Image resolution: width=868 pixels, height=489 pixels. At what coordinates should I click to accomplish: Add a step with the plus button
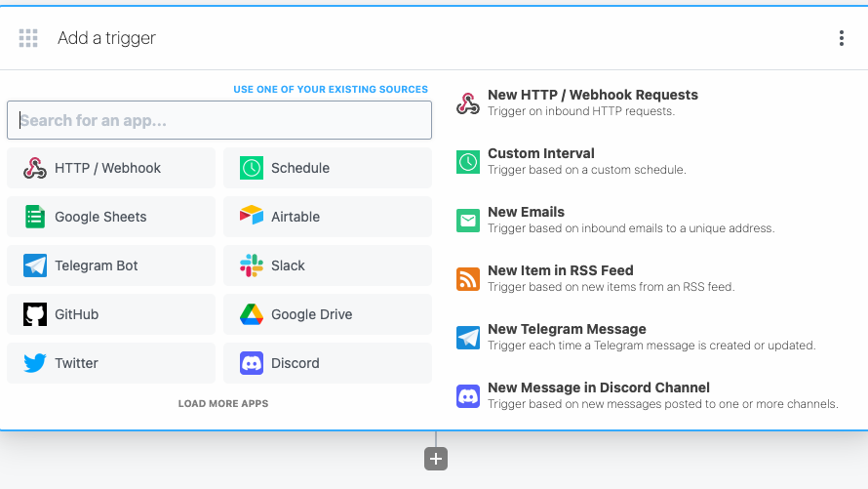click(x=436, y=459)
